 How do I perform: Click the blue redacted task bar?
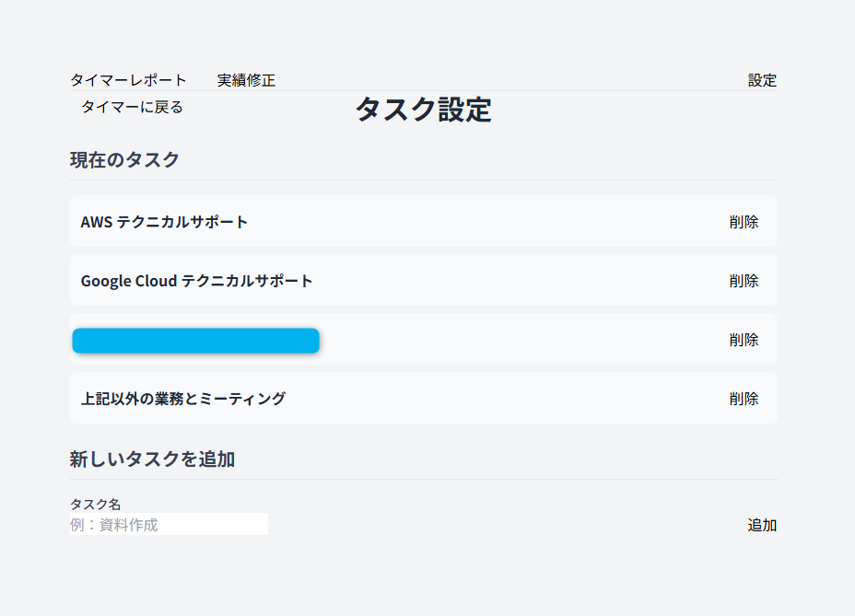[195, 341]
